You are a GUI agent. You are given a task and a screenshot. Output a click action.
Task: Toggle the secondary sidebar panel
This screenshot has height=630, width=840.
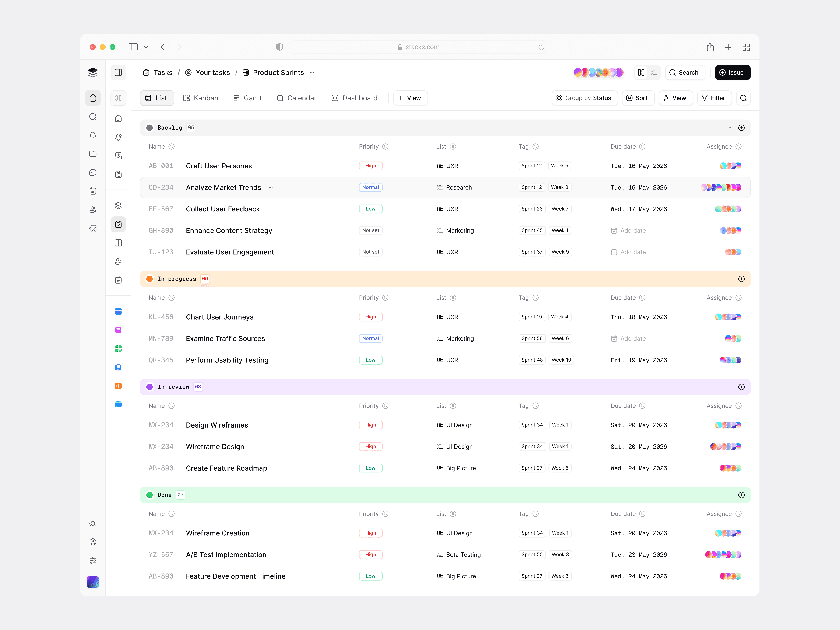(x=118, y=72)
